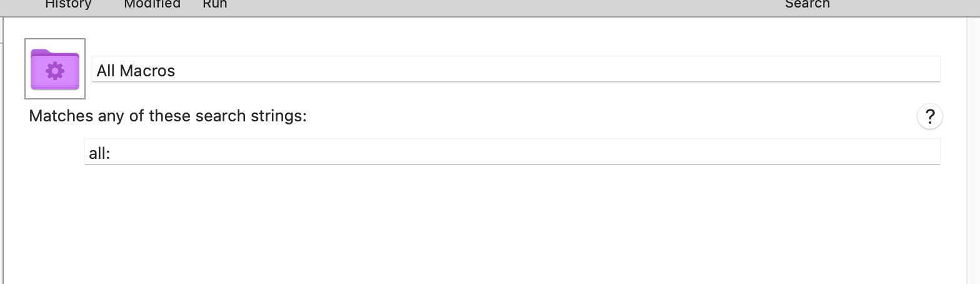980x284 pixels.
Task: Select the History toolbar item
Action: (x=68, y=4)
